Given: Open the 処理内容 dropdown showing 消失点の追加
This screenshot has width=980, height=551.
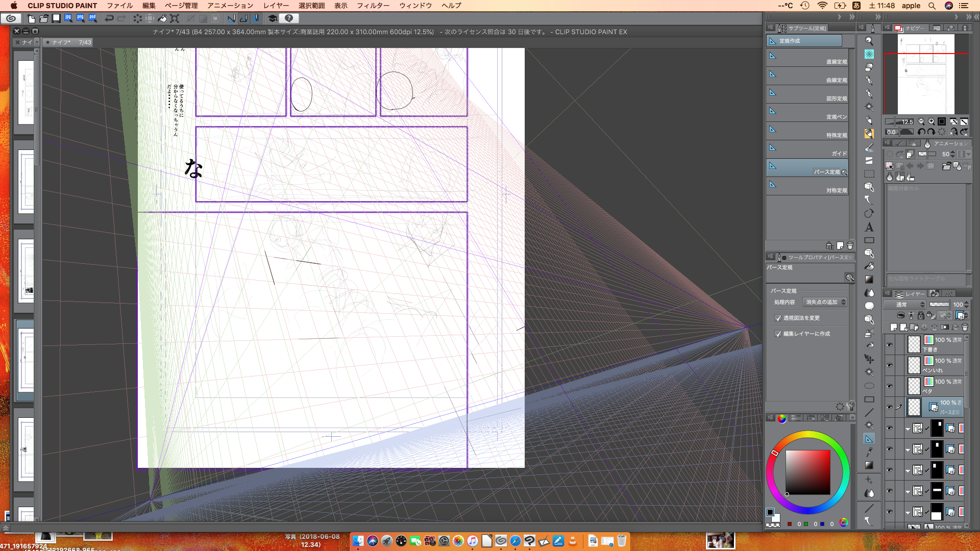Looking at the screenshot, I should click(x=824, y=302).
